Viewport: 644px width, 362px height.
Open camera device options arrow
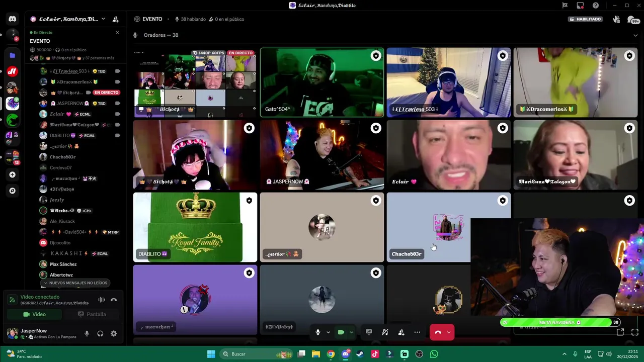pos(351,332)
